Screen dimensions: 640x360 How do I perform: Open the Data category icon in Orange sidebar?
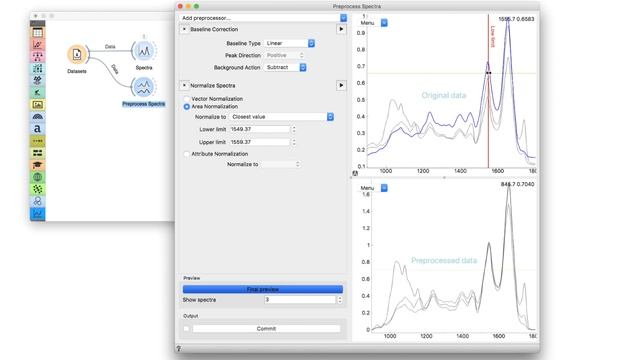pos(38,33)
